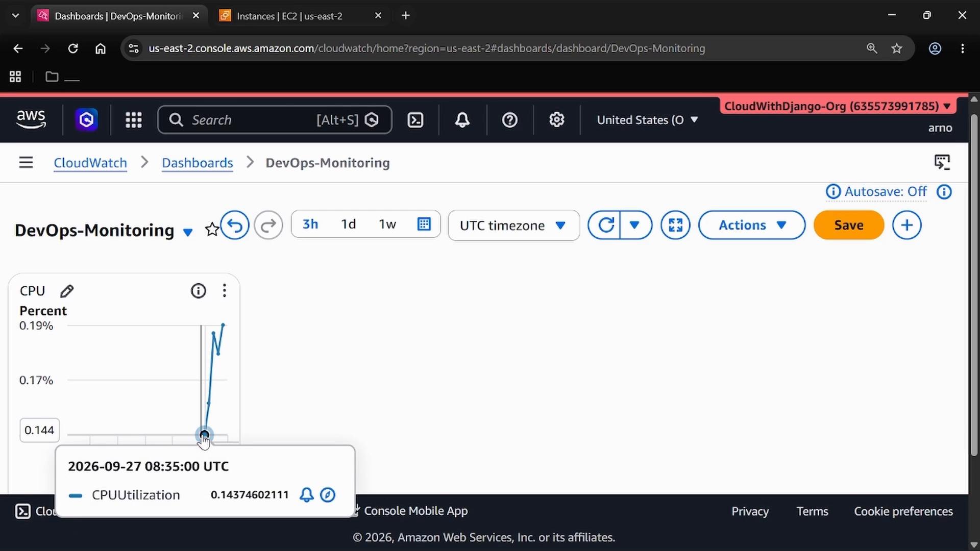980x551 pixels.
Task: Open the notifications bell in header
Action: coord(462,120)
